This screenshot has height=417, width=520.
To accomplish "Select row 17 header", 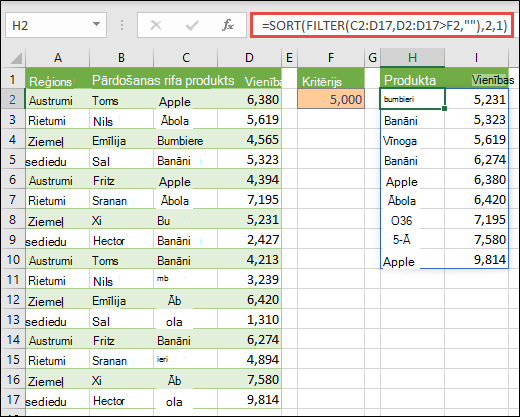I will point(13,399).
